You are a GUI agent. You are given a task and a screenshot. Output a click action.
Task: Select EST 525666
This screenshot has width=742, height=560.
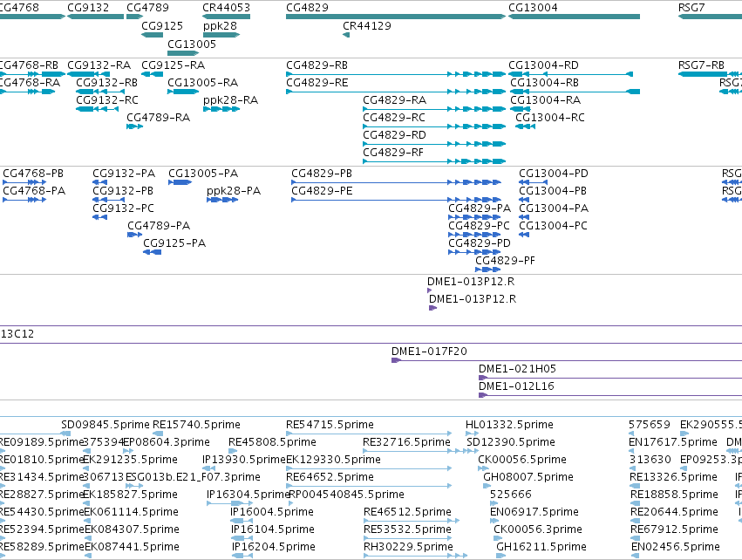click(x=511, y=495)
